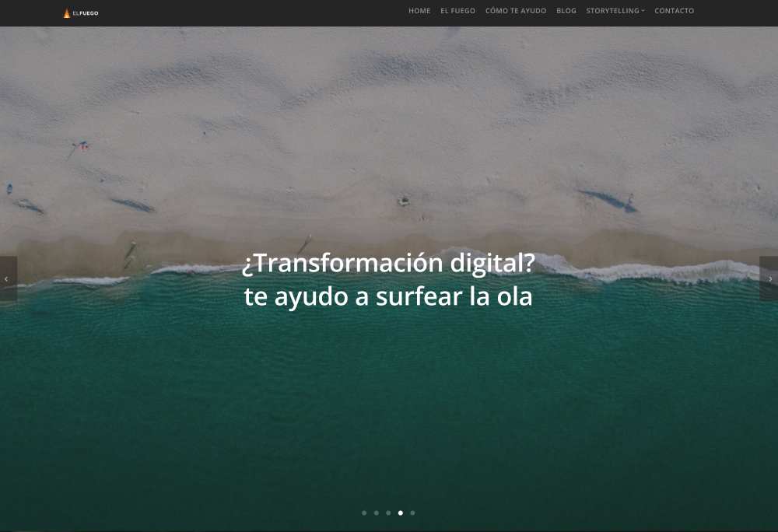
Task: Click the red beach towel in photo
Action: [x=83, y=145]
